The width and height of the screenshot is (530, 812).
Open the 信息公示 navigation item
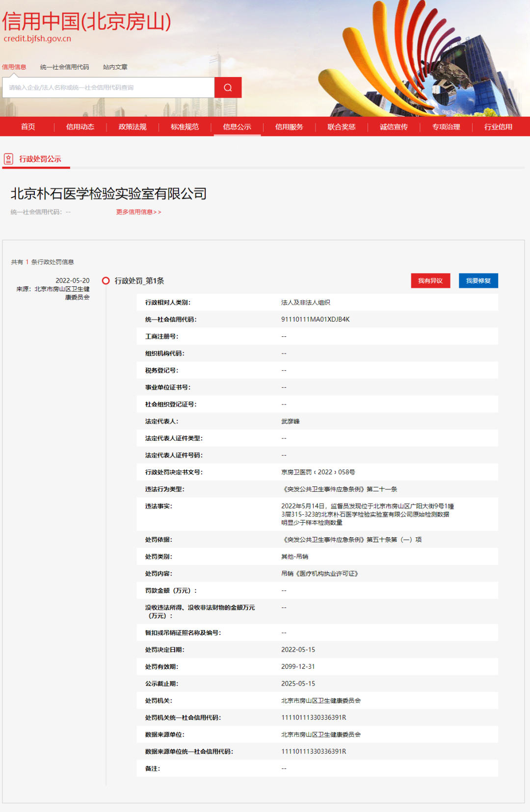237,127
